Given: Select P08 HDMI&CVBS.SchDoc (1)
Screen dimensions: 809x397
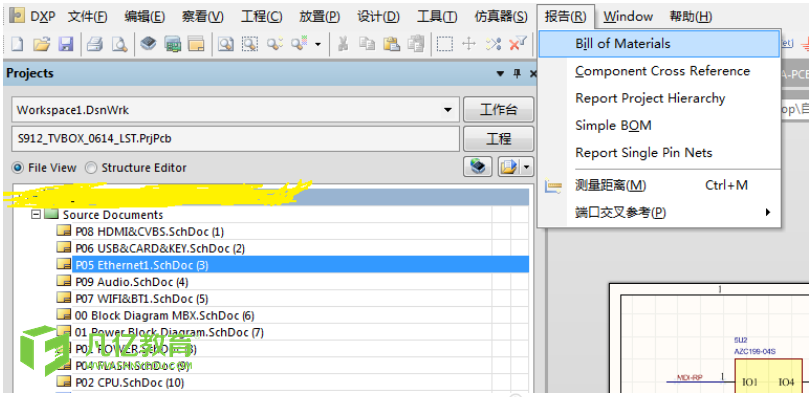Looking at the screenshot, I should click(x=150, y=232).
